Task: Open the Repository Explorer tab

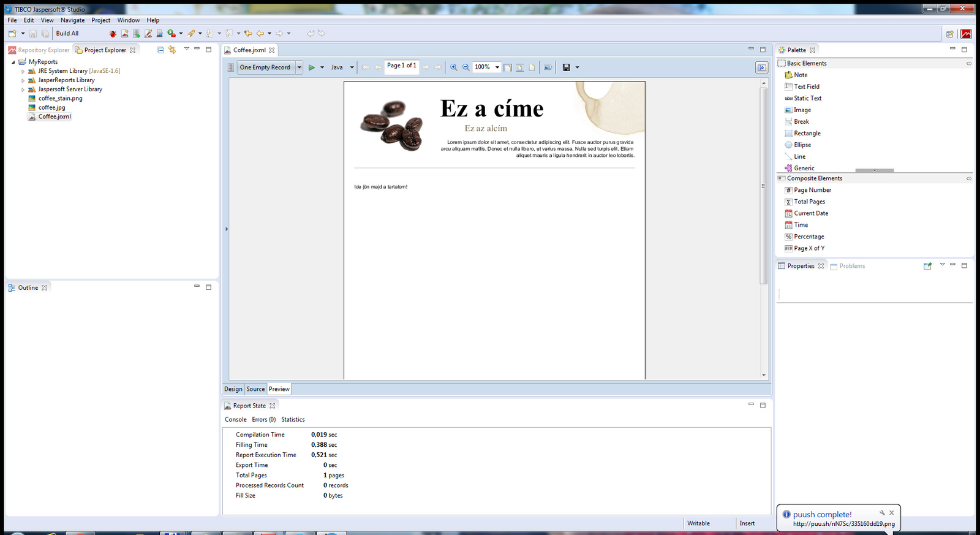Action: pyautogui.click(x=39, y=50)
